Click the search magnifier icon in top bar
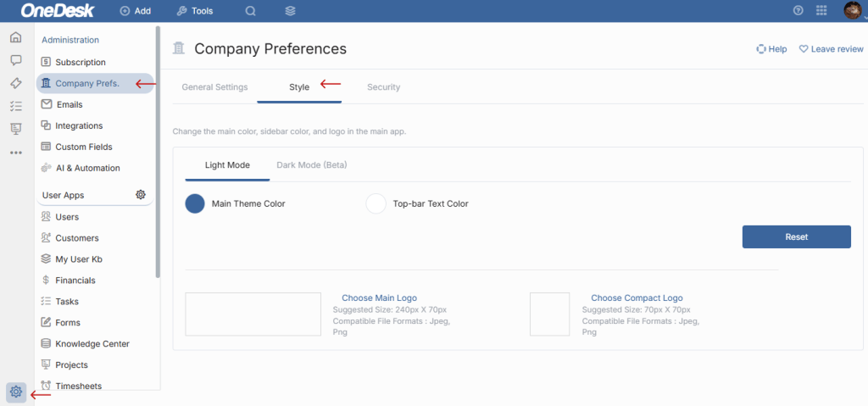Image resolution: width=868 pixels, height=406 pixels. (x=250, y=11)
